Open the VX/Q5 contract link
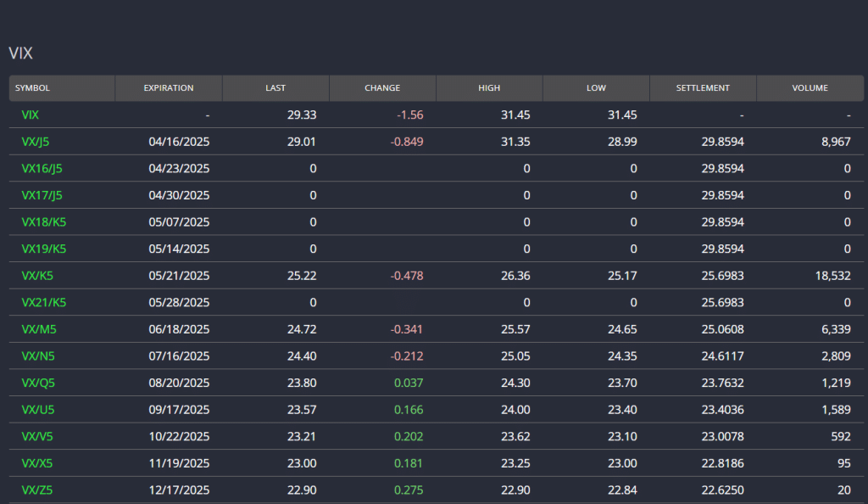This screenshot has height=504, width=868. pos(38,383)
